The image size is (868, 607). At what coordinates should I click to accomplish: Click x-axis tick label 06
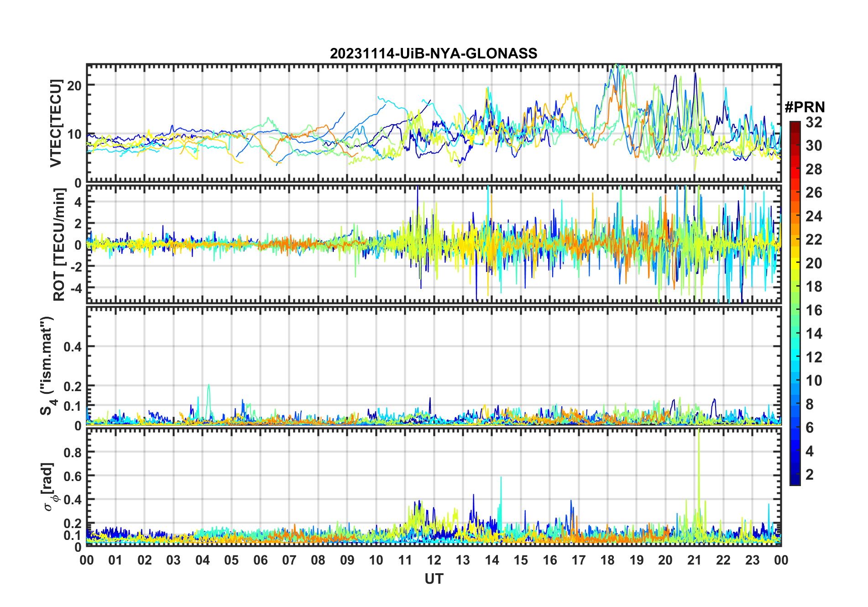tap(260, 560)
